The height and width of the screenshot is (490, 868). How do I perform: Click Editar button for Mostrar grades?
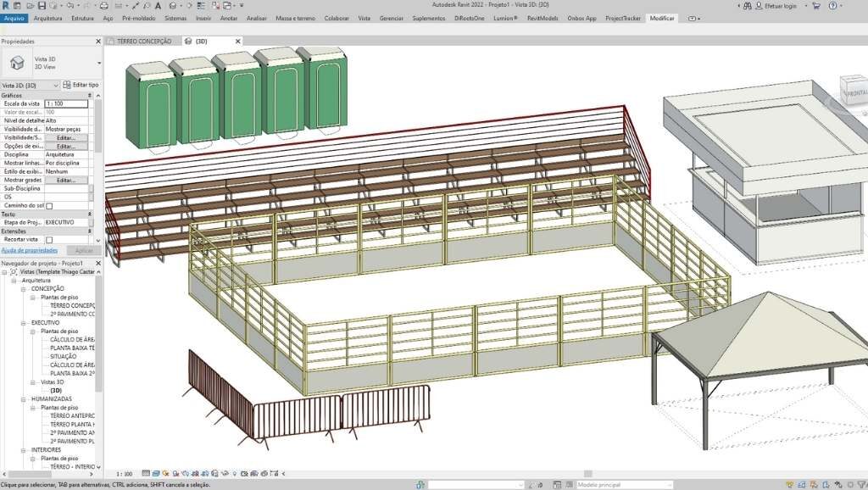pyautogui.click(x=65, y=180)
